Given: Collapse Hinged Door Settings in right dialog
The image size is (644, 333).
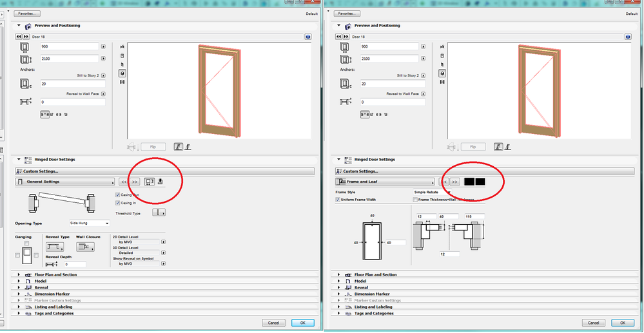Looking at the screenshot, I should pos(338,159).
